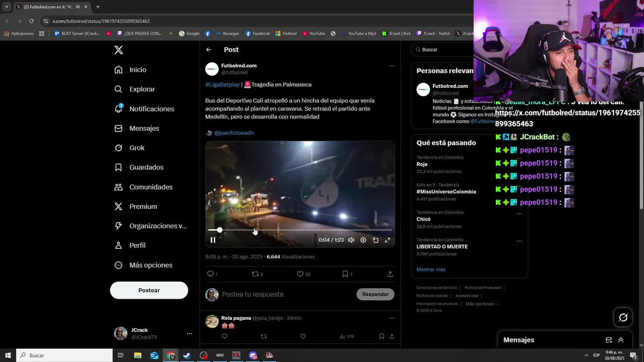Reply to Rola pagana comment
Screen dimensions: 644x362
[224, 336]
